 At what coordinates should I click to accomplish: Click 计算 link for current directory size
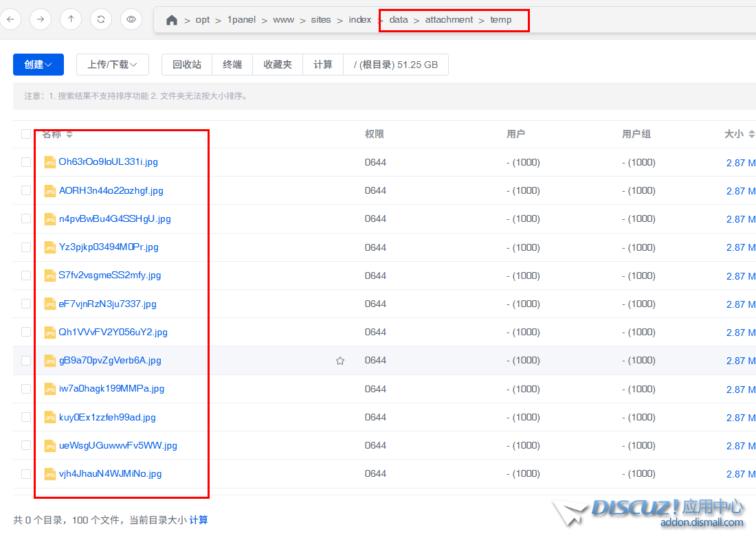click(199, 520)
